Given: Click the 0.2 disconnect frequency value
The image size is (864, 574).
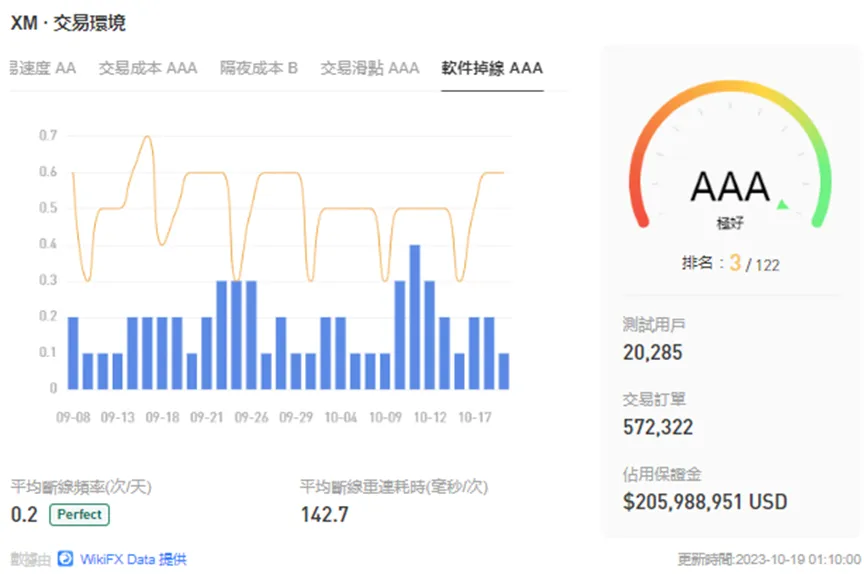Looking at the screenshot, I should (x=24, y=515).
